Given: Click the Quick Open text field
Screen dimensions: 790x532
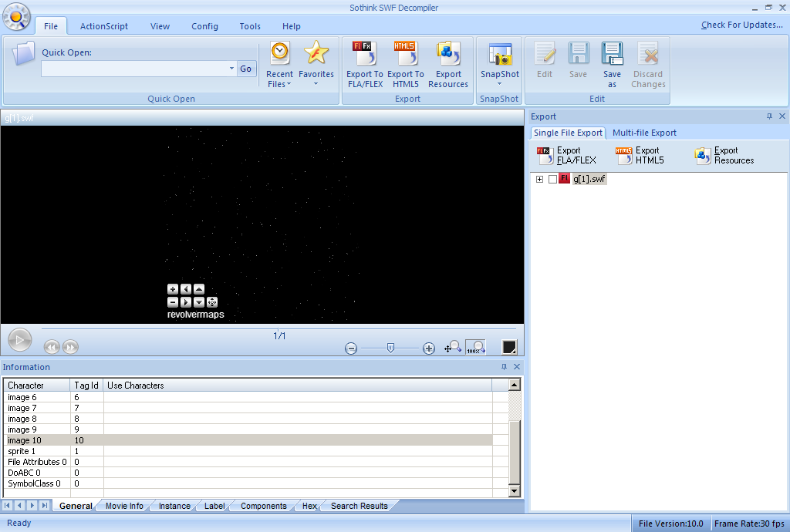Looking at the screenshot, I should click(x=134, y=69).
